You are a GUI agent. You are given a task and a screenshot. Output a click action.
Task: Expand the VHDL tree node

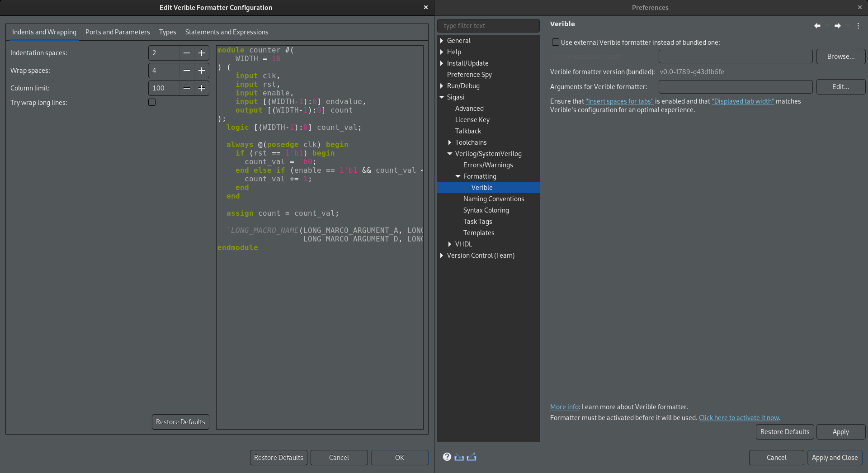tap(450, 244)
